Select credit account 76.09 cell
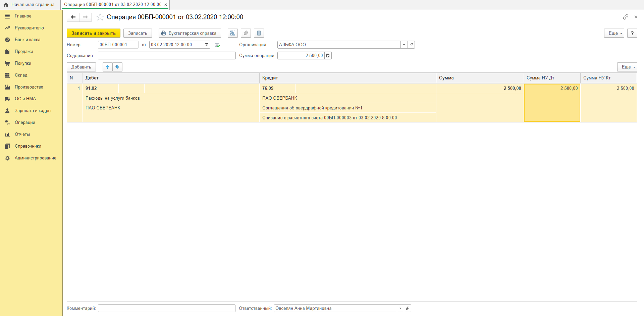The width and height of the screenshot is (644, 316). 277,88
